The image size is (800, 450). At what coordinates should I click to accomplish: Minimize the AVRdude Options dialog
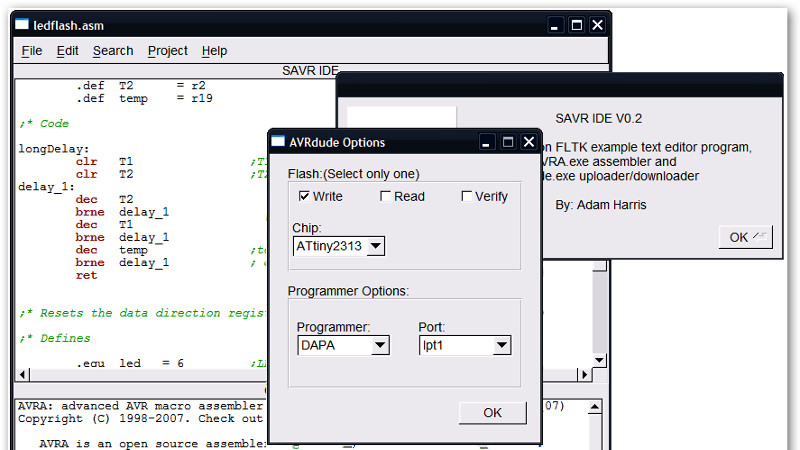(x=487, y=142)
